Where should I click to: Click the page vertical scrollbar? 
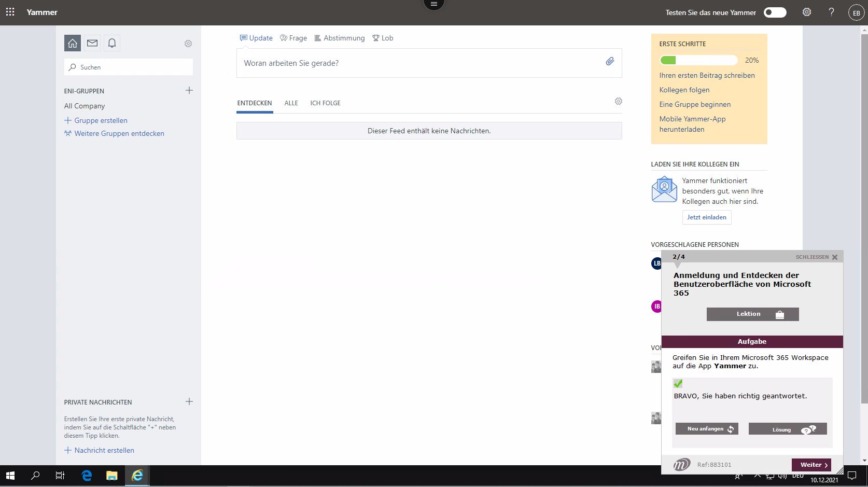tap(864, 218)
